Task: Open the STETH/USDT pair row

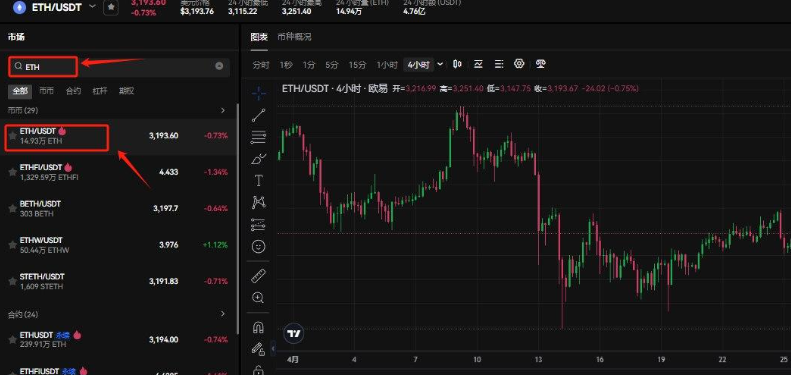Action: (x=119, y=281)
